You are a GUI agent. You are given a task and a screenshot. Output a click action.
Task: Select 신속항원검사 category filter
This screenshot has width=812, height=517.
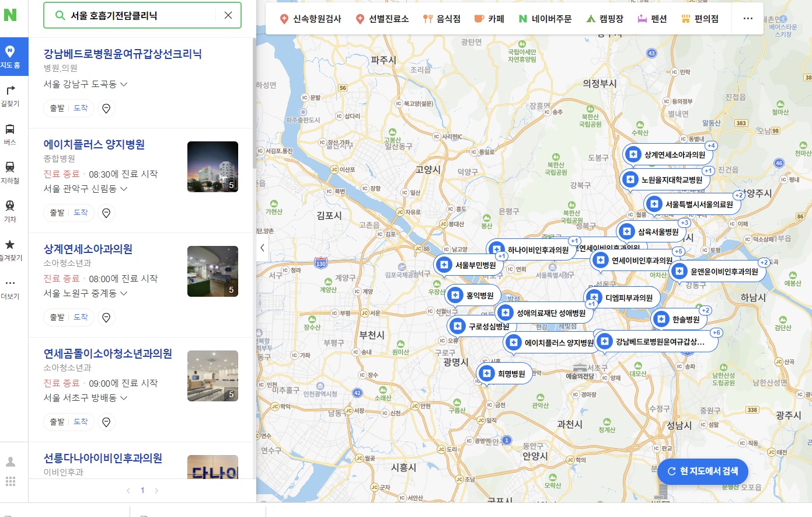(311, 19)
